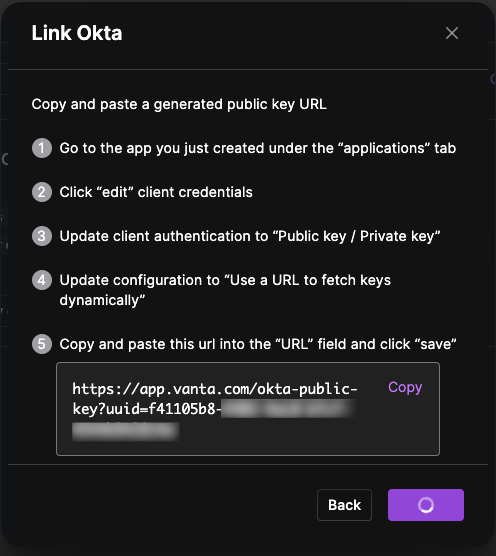Click the generated public key URL heading
496x556 pixels.
(x=179, y=104)
